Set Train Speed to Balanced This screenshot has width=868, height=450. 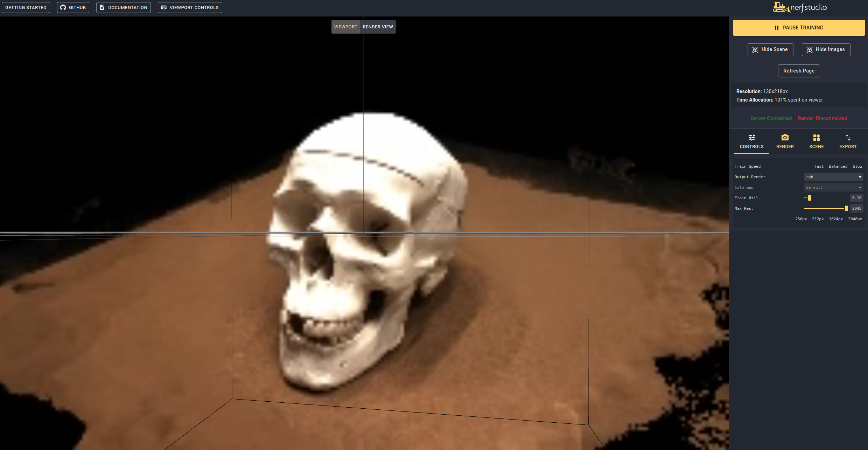[x=838, y=166]
